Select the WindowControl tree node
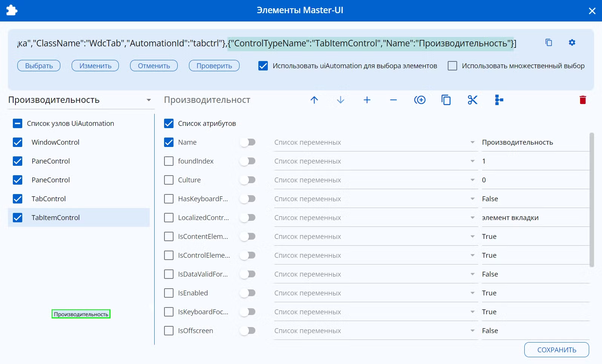The image size is (602, 364). point(79,142)
